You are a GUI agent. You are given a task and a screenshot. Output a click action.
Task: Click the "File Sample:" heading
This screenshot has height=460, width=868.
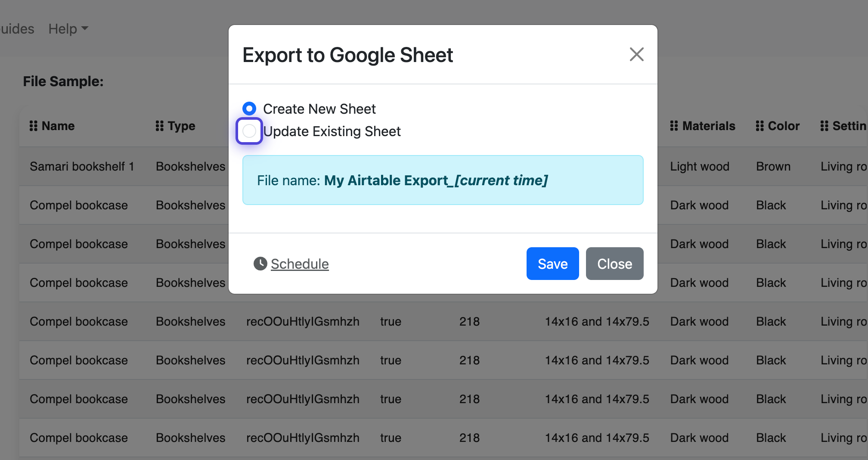63,81
